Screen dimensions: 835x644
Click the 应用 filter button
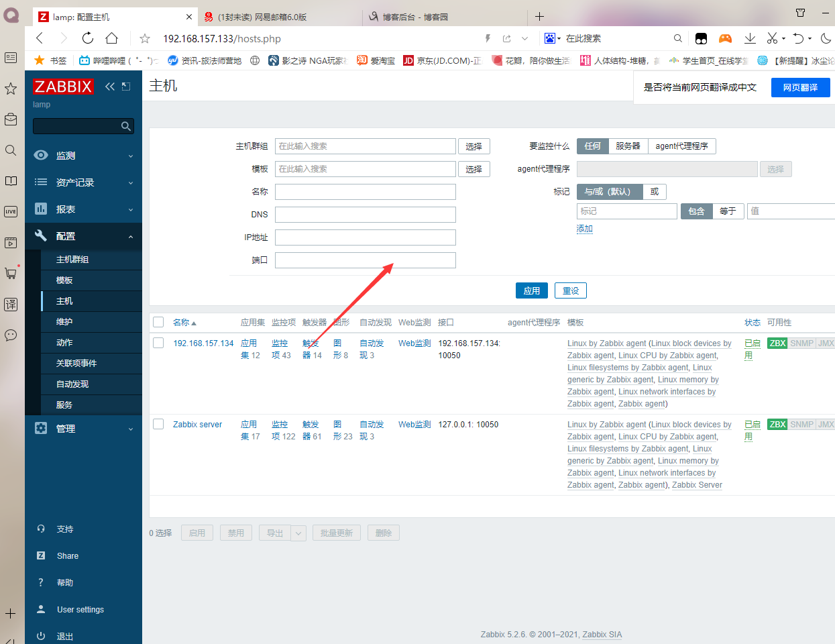tap(532, 290)
